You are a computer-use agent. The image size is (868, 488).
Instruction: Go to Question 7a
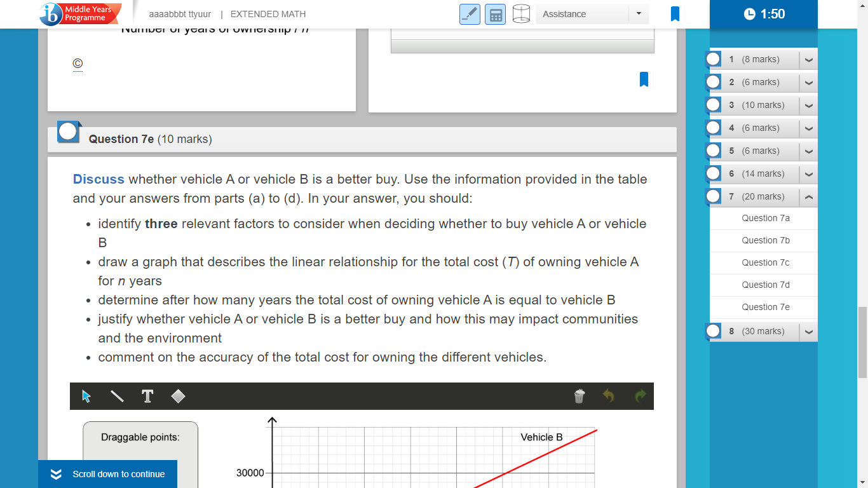pyautogui.click(x=765, y=218)
